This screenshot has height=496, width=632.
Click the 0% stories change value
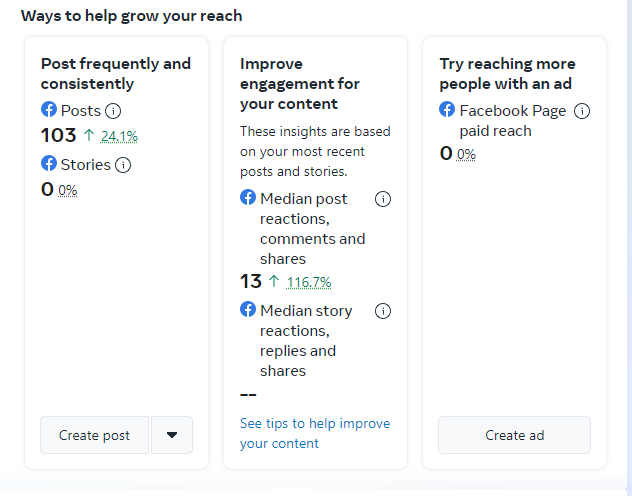67,191
